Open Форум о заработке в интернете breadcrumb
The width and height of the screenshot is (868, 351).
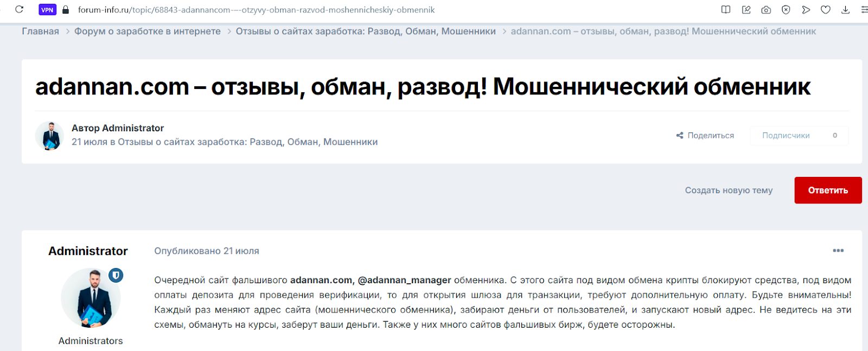click(x=148, y=31)
